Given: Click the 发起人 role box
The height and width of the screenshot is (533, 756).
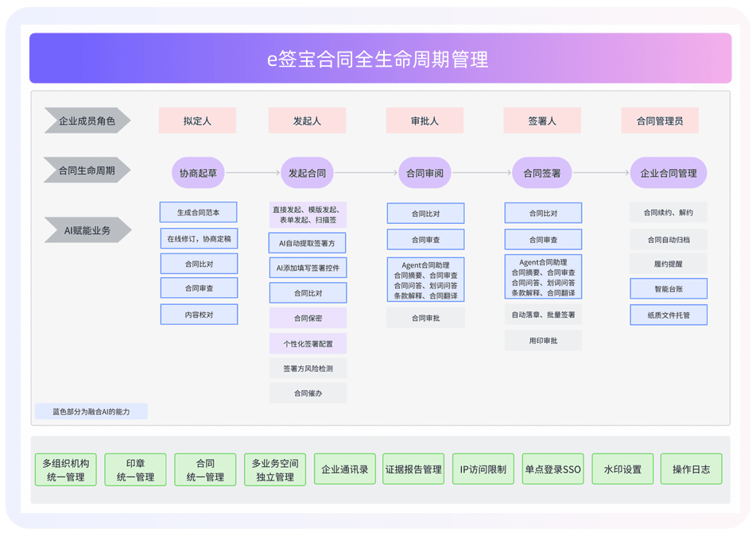Looking at the screenshot, I should tap(307, 121).
